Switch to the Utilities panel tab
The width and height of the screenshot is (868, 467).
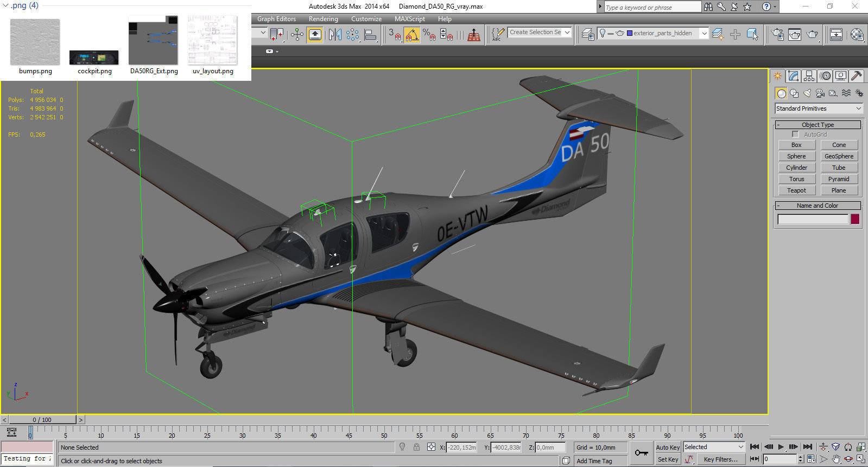pos(857,76)
